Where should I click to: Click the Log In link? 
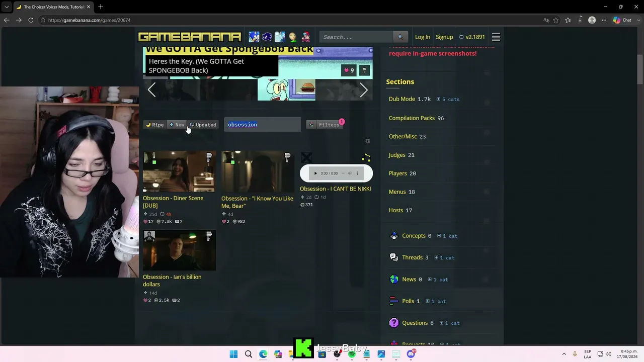(x=423, y=37)
